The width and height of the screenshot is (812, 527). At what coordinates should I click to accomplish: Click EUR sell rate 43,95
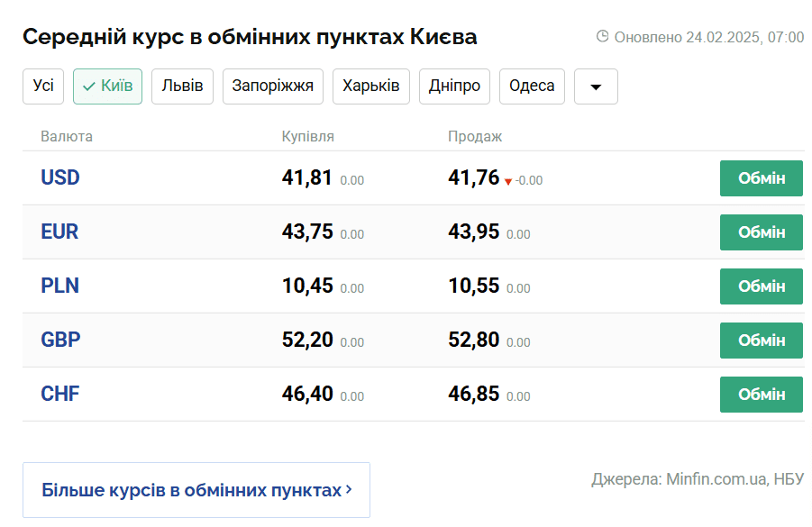click(473, 232)
